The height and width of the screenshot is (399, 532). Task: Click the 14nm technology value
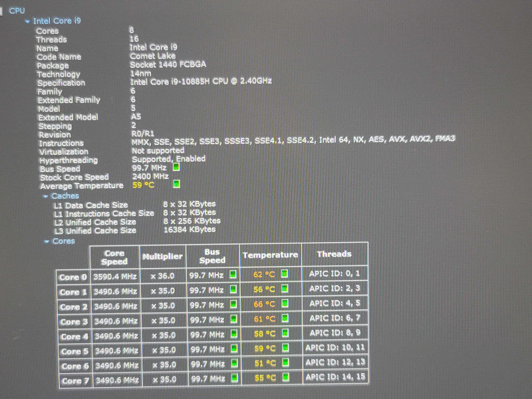click(x=141, y=73)
